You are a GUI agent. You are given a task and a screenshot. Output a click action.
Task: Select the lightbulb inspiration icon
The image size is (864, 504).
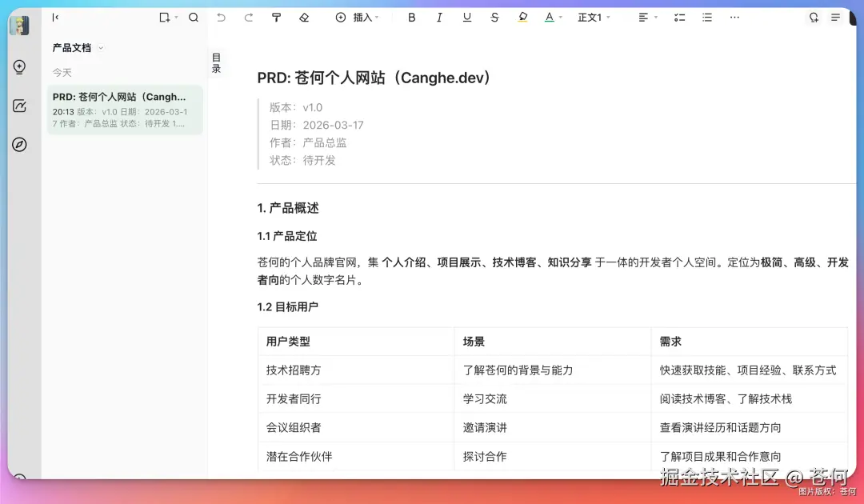[x=19, y=66]
